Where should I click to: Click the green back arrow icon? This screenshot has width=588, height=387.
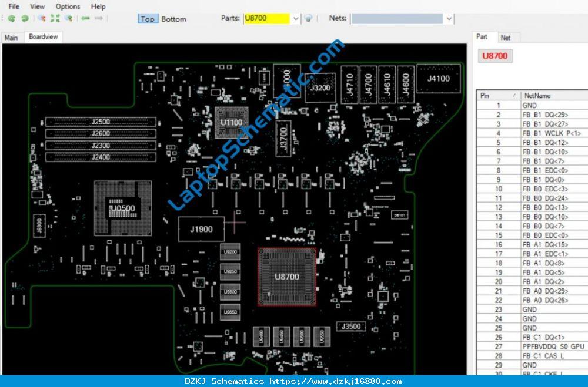click(85, 18)
